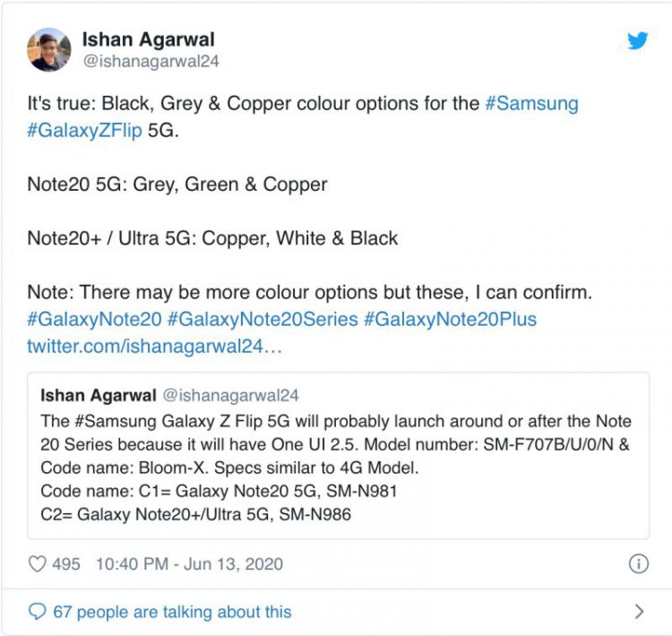Expand conversation with the right chevron
This screenshot has height=636, width=672.
click(x=639, y=612)
